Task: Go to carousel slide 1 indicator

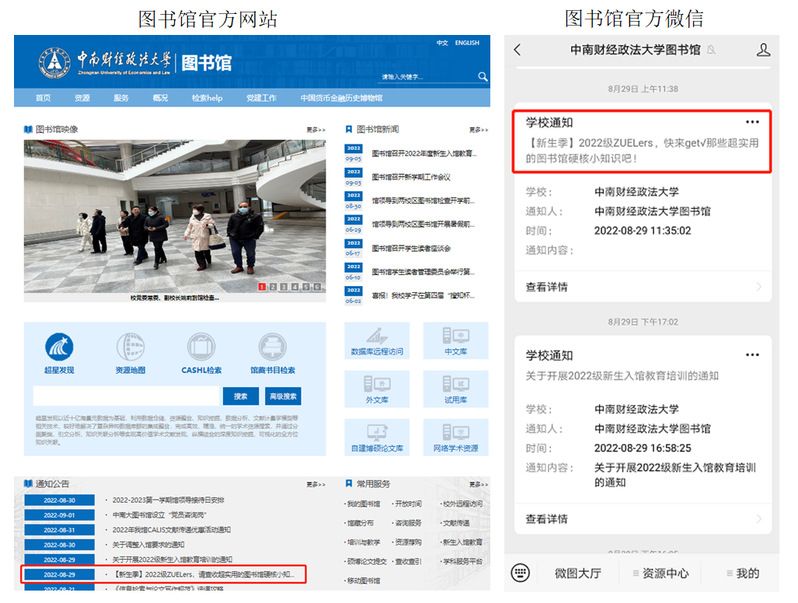Action: click(262, 287)
